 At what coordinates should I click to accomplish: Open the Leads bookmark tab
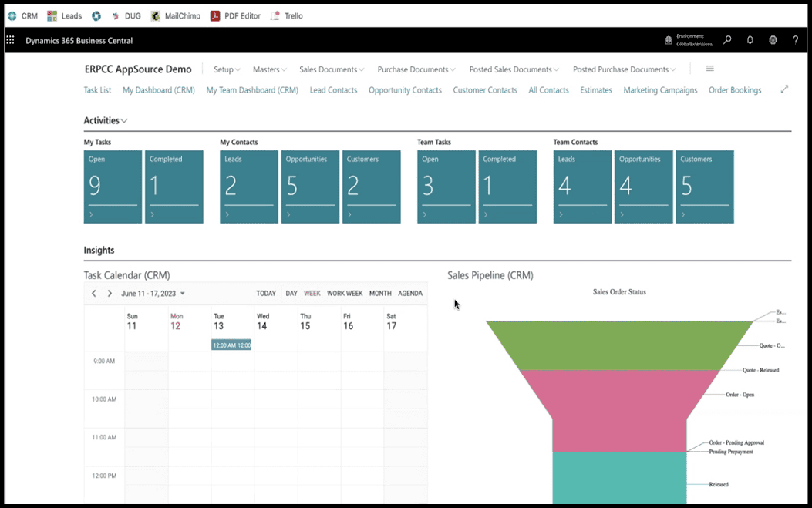pos(65,15)
